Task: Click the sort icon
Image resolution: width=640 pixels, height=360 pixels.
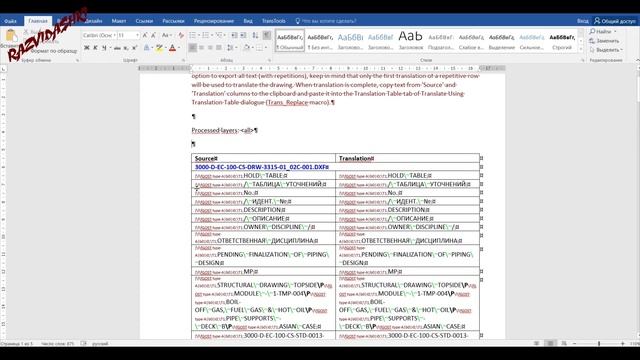Action: [255, 36]
